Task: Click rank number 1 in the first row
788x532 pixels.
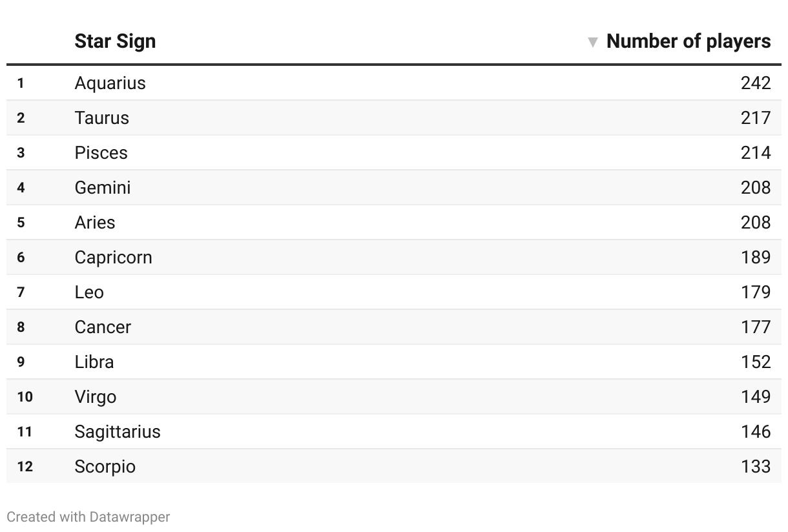Action: (21, 83)
